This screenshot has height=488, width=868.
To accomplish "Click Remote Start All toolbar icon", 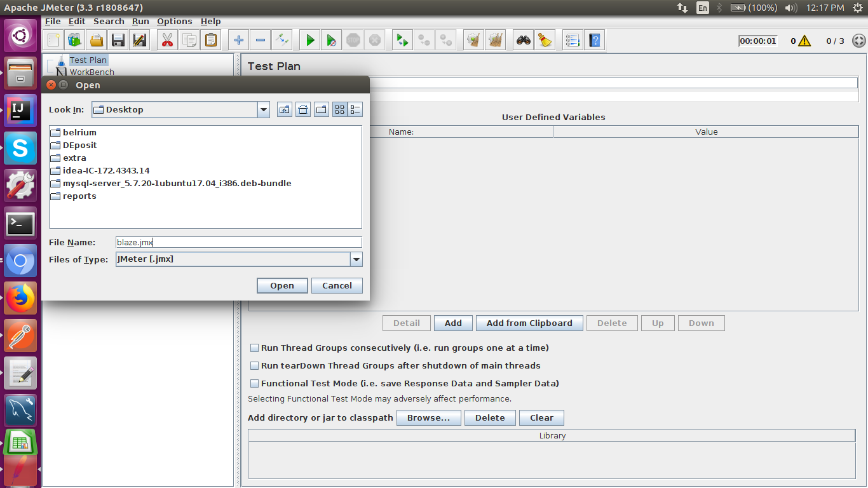I will point(402,41).
